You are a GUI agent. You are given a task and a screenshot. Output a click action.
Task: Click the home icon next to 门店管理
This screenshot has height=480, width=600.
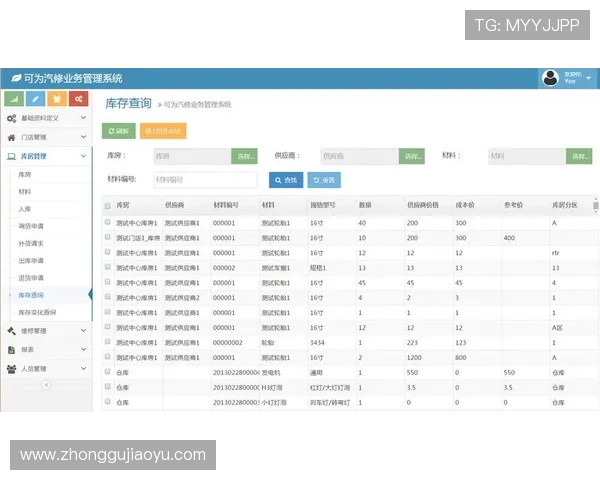point(12,137)
